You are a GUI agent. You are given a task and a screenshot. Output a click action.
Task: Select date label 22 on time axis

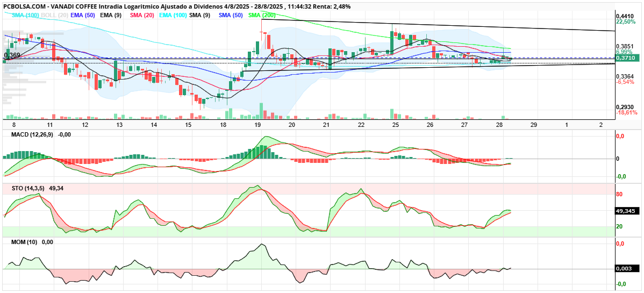(x=361, y=125)
